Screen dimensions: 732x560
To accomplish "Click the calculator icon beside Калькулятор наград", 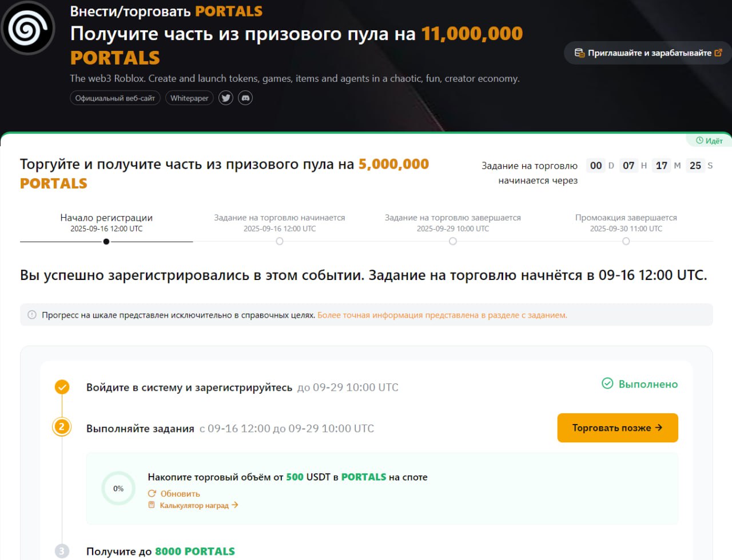I will [x=152, y=505].
